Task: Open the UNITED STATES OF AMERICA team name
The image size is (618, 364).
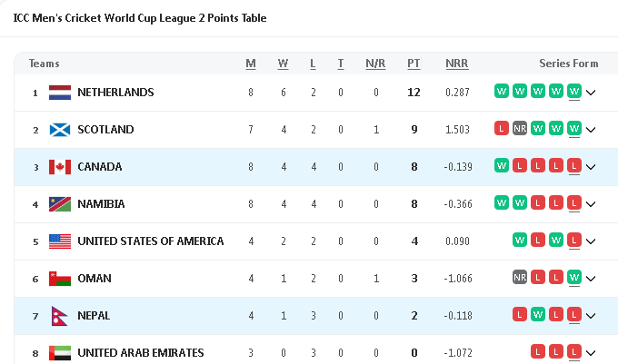Action: [150, 241]
